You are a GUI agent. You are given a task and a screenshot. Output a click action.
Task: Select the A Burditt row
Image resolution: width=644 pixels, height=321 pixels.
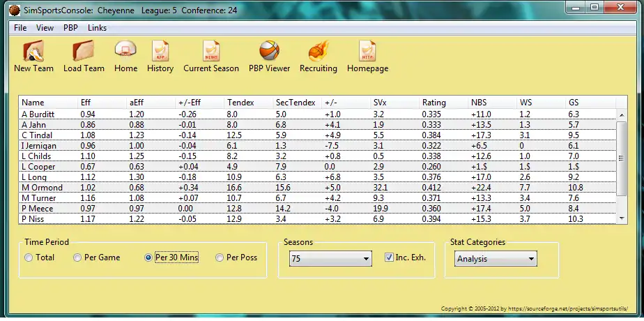tap(318, 114)
